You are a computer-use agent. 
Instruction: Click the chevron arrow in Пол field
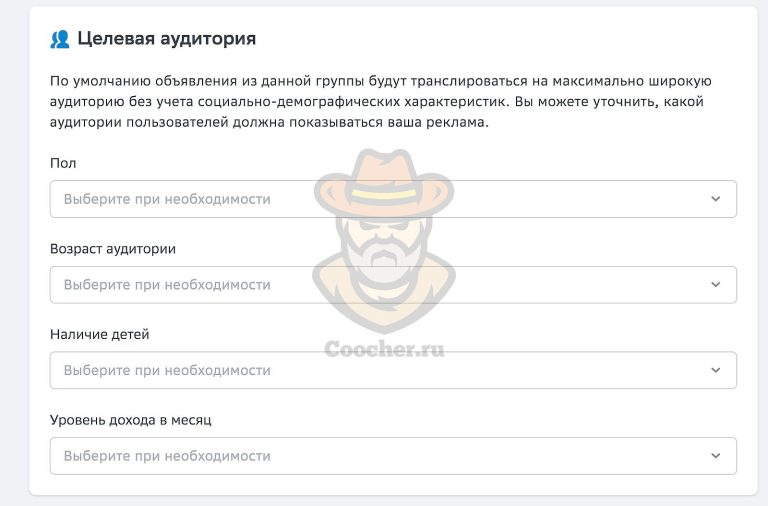tap(716, 199)
